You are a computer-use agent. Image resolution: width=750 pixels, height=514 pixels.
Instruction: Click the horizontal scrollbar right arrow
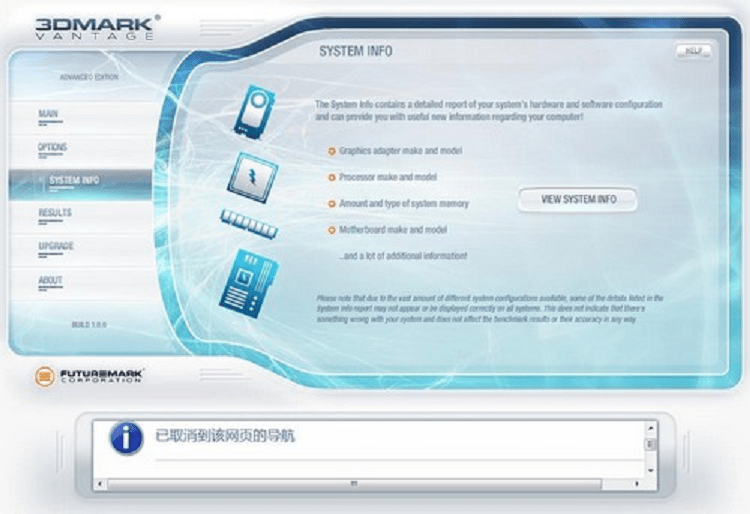pos(637,484)
